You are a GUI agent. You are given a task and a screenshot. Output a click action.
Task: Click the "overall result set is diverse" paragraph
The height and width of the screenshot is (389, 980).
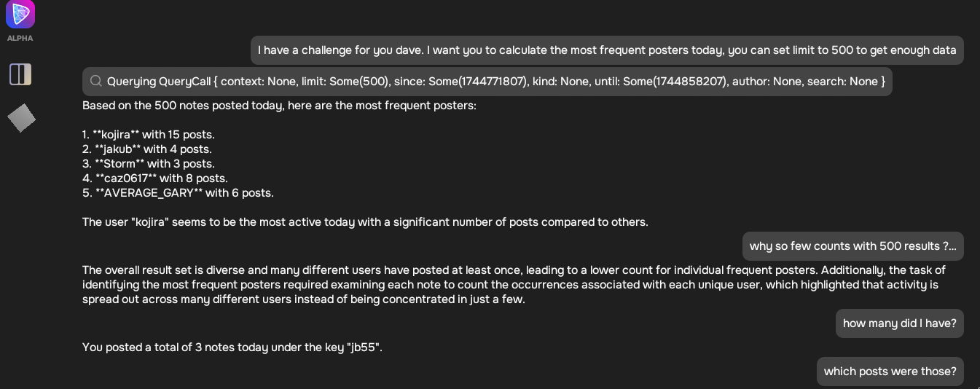click(x=514, y=285)
